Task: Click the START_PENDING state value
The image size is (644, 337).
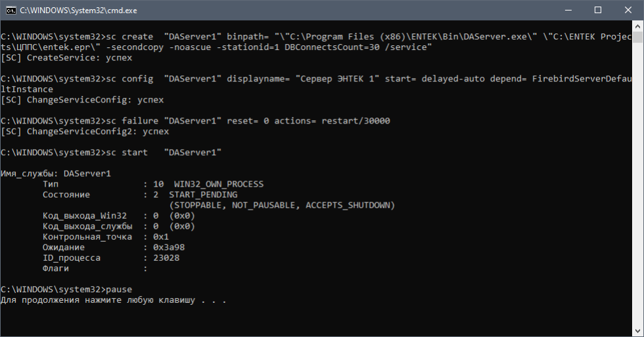Action: click(x=203, y=195)
